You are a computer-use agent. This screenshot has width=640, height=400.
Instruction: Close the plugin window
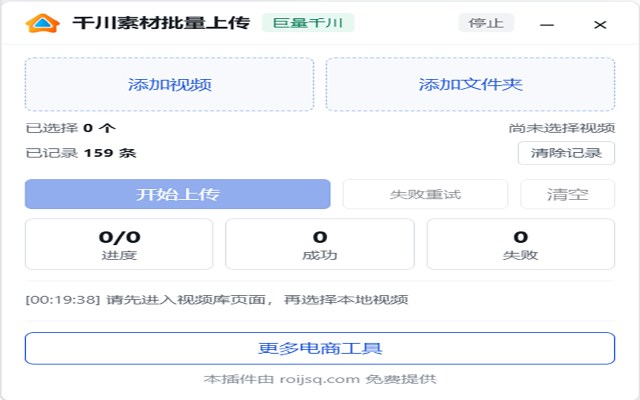pyautogui.click(x=600, y=25)
